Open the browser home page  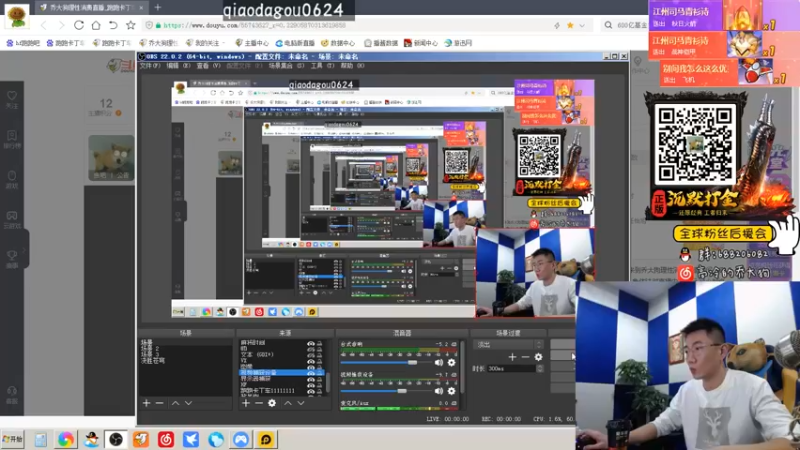click(96, 25)
